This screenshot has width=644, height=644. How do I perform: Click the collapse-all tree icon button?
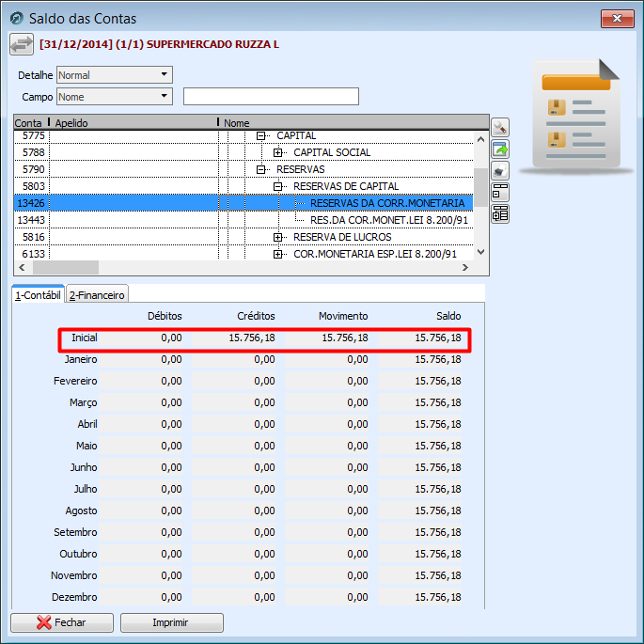pos(500,192)
